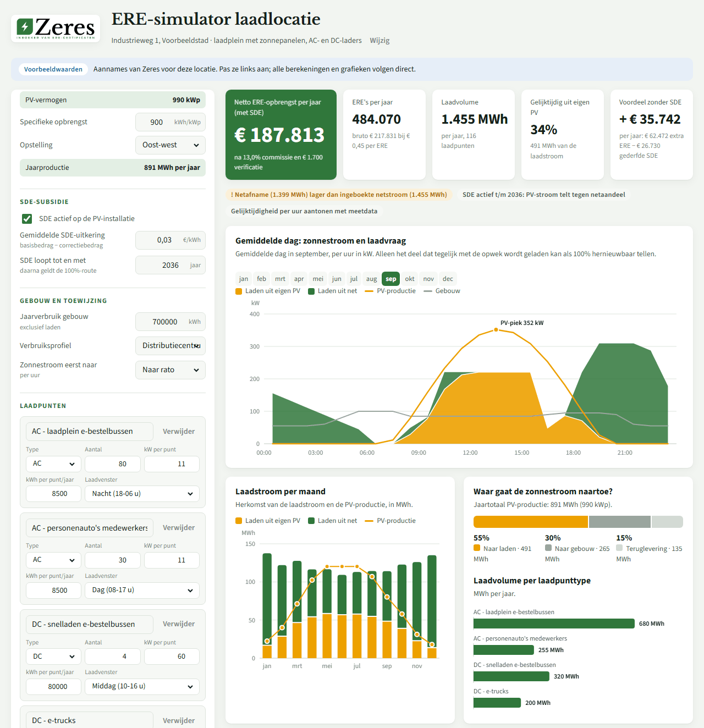Click the orange Naar laden segment of bar
Screen dimensions: 704x728
[x=531, y=522]
